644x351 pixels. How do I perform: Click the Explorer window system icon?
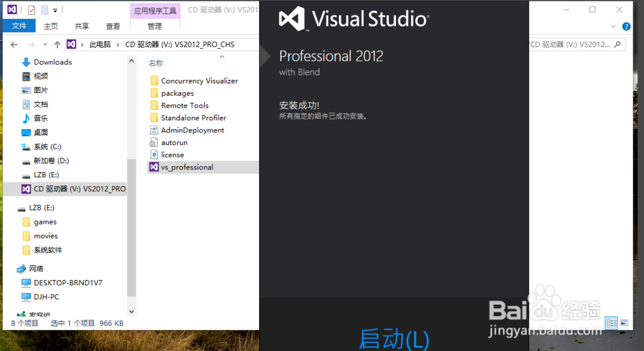click(12, 9)
